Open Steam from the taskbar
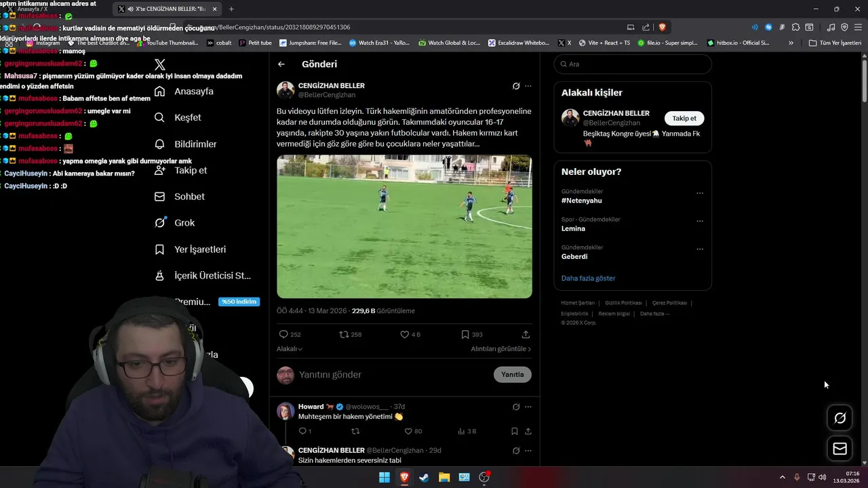 tap(424, 477)
